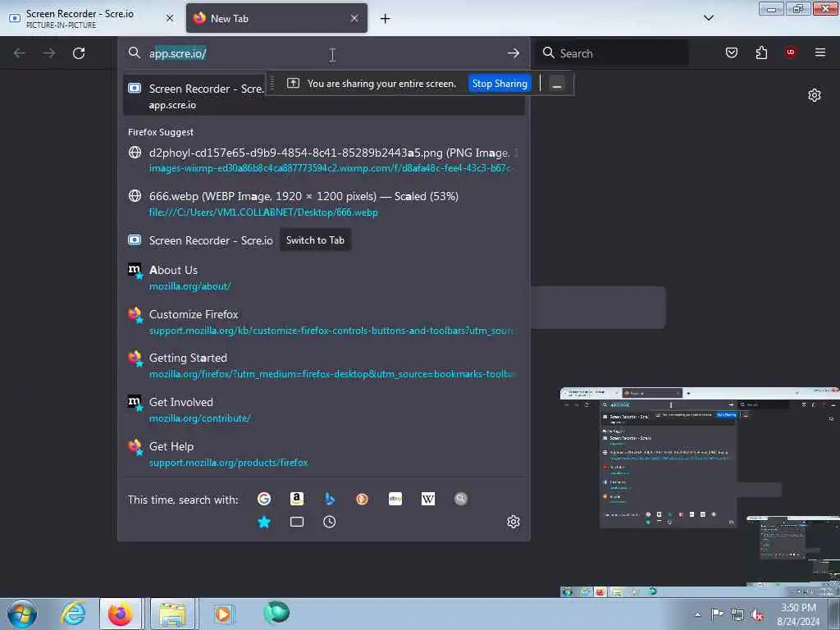Click the address bar URL field

point(322,53)
